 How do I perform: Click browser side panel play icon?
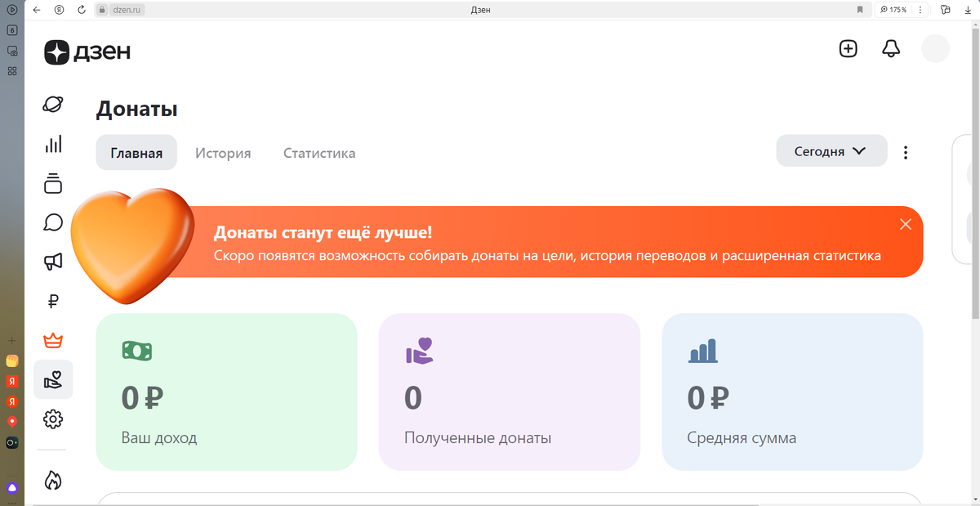(x=12, y=10)
